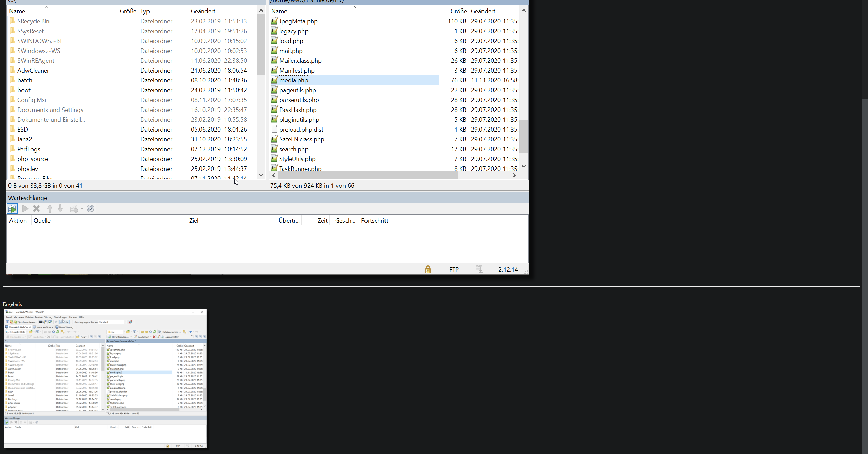Image resolution: width=868 pixels, height=454 pixels.
Task: Click the queue move down arrow
Action: tap(60, 209)
